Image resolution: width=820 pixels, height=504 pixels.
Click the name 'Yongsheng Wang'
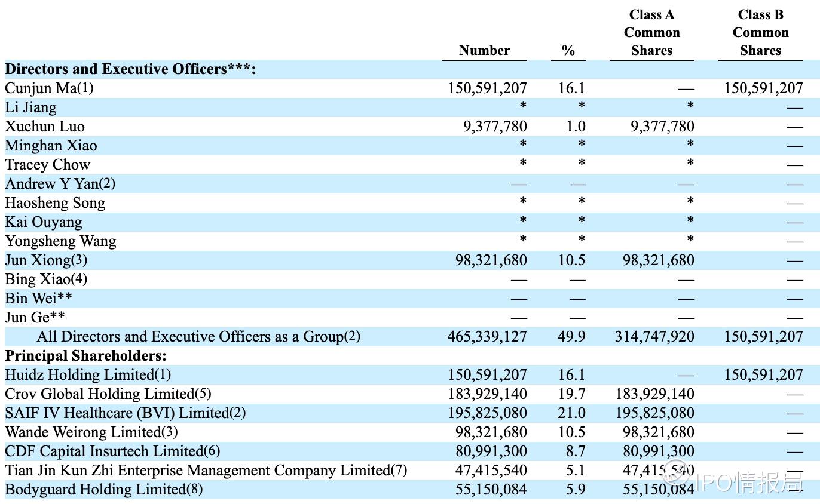pos(60,241)
